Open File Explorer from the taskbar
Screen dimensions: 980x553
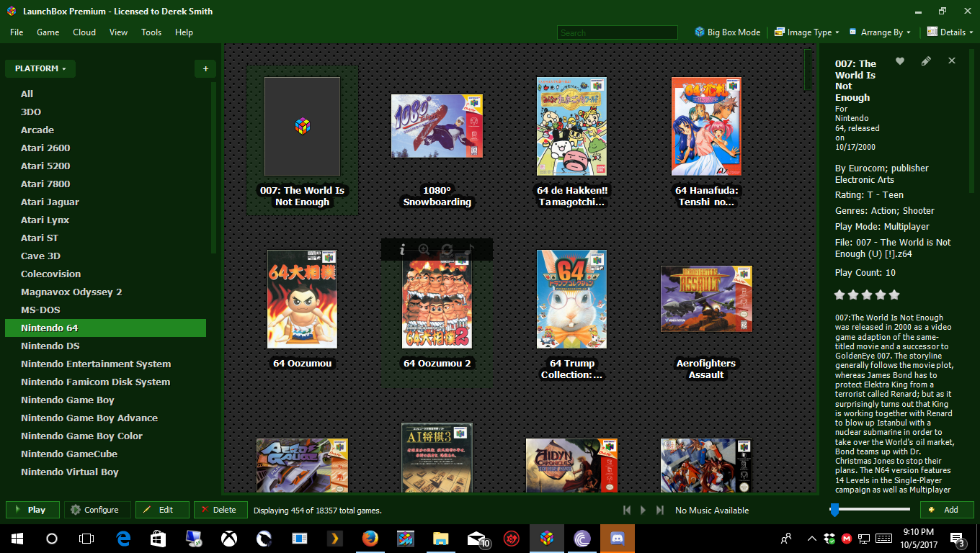point(440,539)
